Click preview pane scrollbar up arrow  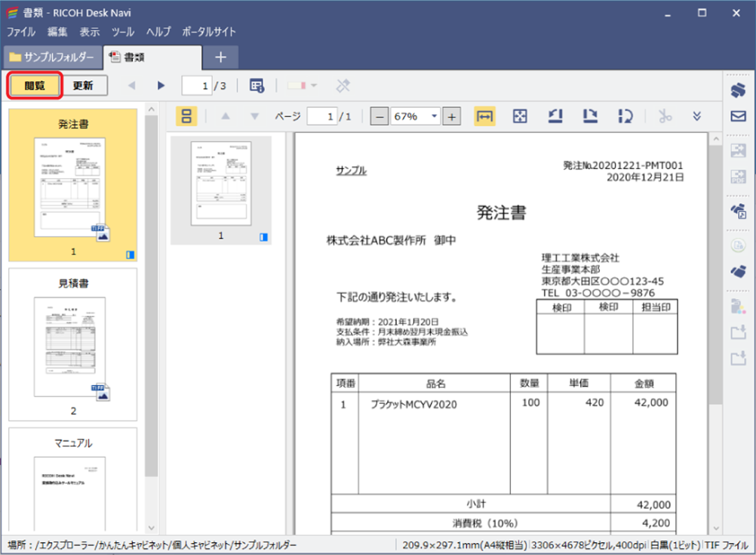tap(716, 139)
